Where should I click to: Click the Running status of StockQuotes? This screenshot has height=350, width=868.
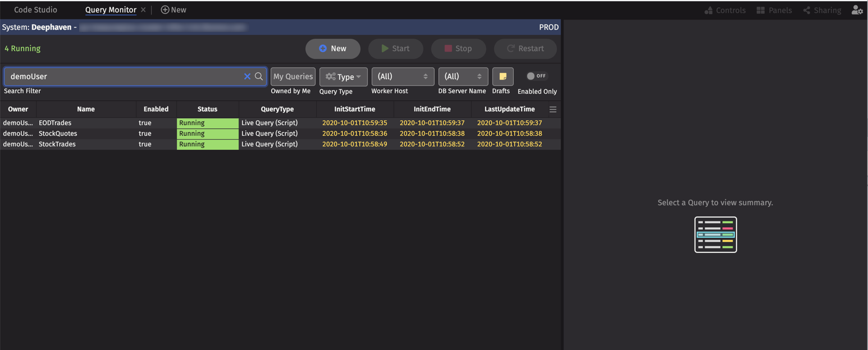point(208,133)
